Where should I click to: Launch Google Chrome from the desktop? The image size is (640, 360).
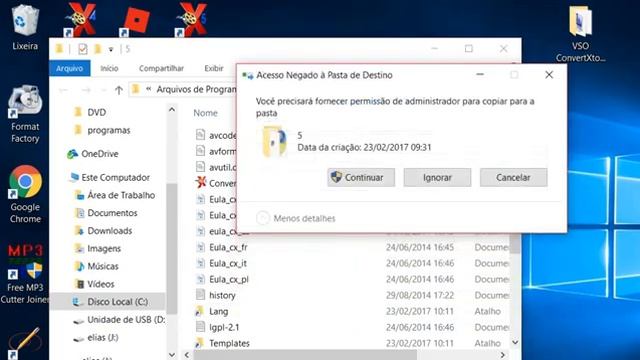(x=25, y=194)
